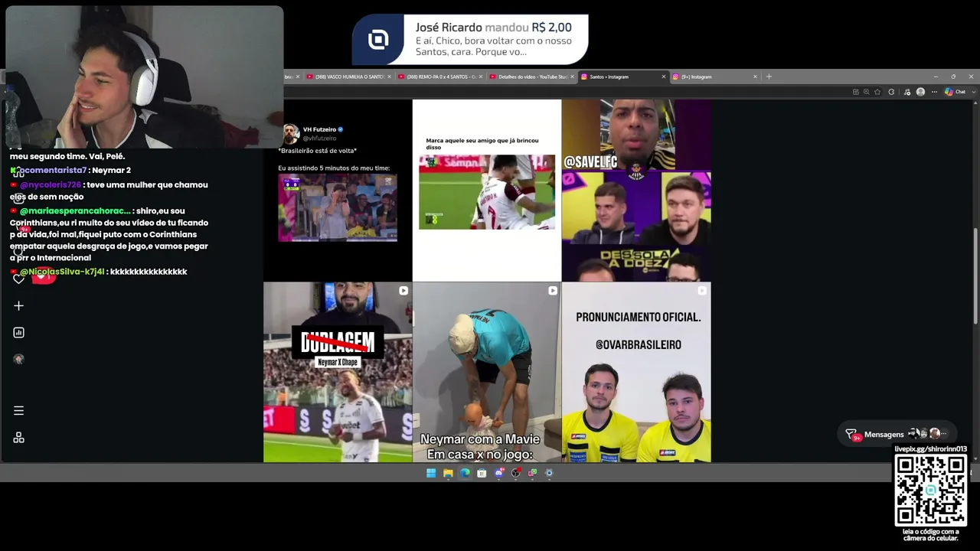The image size is (980, 551).
Task: Close the Detalhes do vídeo tab
Action: 572,77
